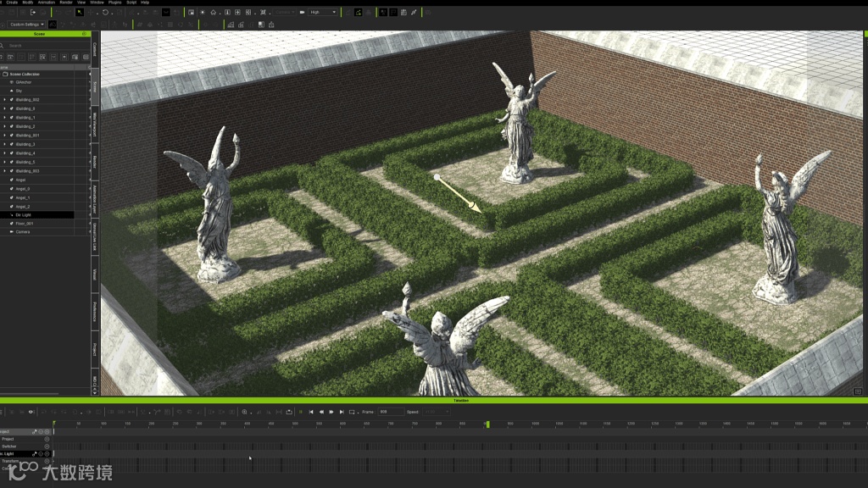Select the GIAnchor item

coord(37,82)
